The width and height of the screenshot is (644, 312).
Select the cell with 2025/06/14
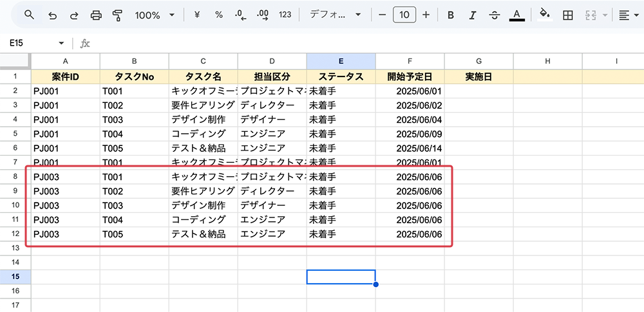[x=410, y=148]
